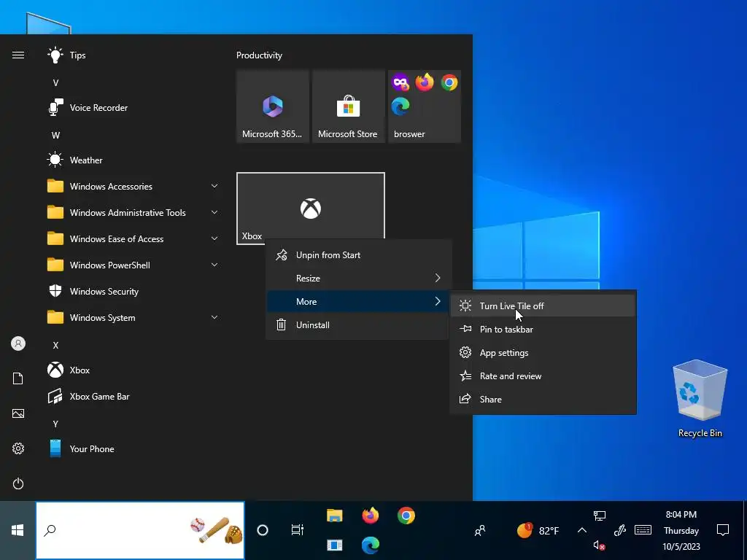Screen dimensions: 747x560
Task: Show hidden tray icons chevron
Action: coord(581,530)
